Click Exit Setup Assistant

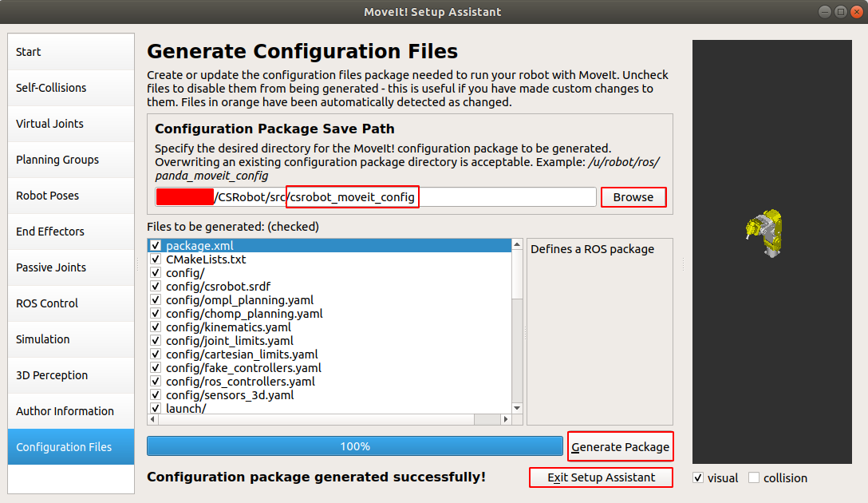point(601,477)
